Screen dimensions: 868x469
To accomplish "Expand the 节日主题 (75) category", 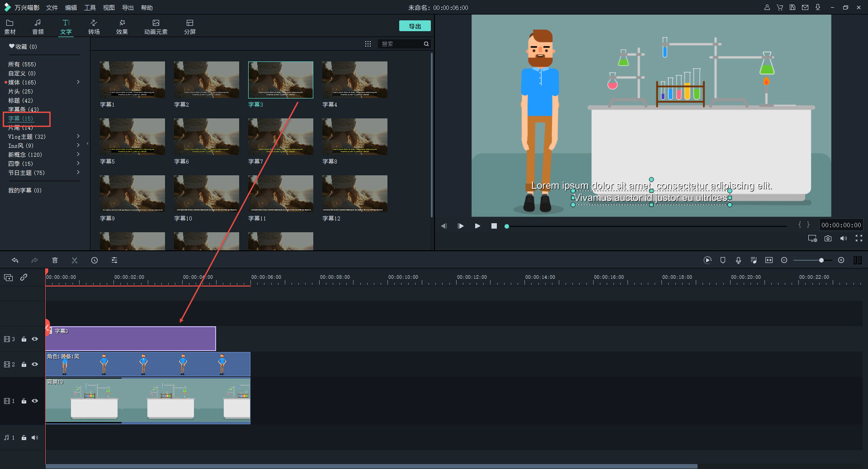I will tap(78, 173).
